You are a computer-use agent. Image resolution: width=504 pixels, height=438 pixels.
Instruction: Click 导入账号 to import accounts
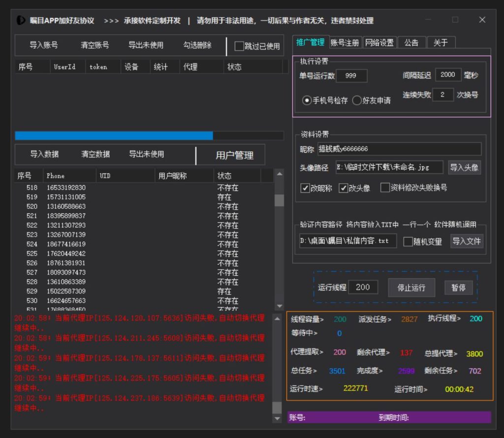click(43, 45)
